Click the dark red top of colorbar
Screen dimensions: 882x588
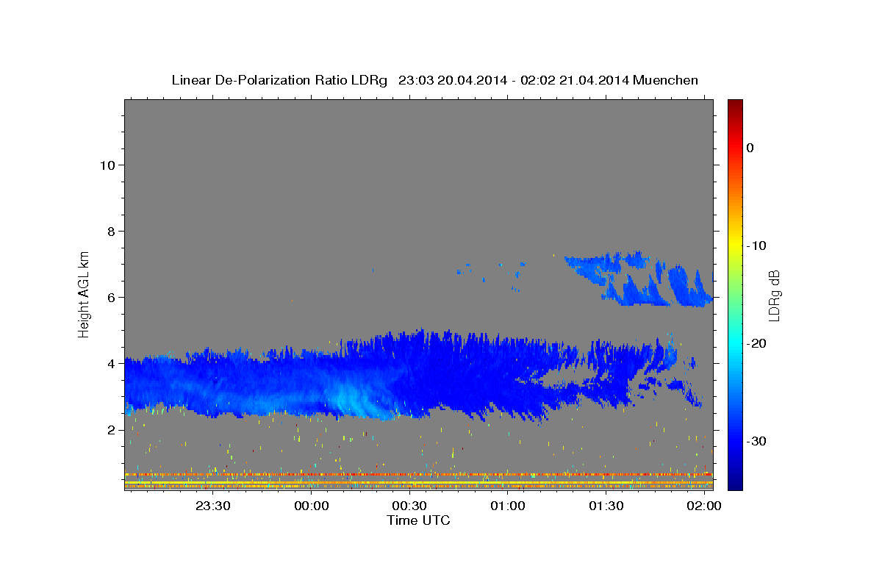pyautogui.click(x=735, y=103)
